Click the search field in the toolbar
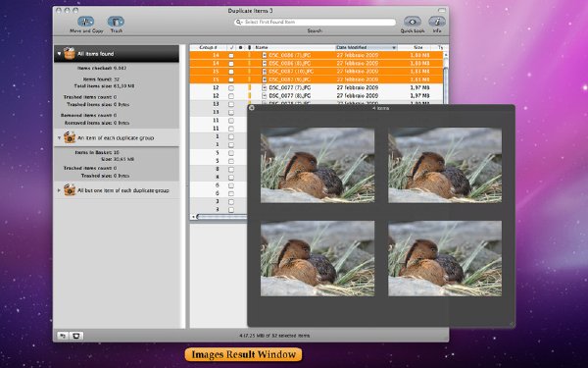Screen dimensions: 588x368 click(315, 23)
